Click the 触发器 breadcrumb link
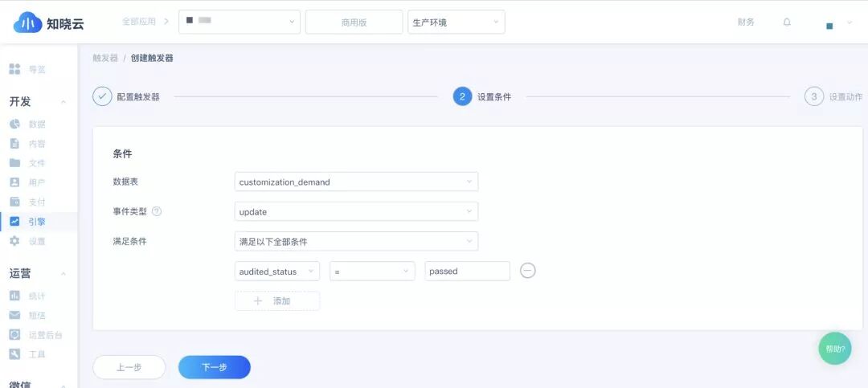Image resolution: width=868 pixels, height=388 pixels. point(105,58)
